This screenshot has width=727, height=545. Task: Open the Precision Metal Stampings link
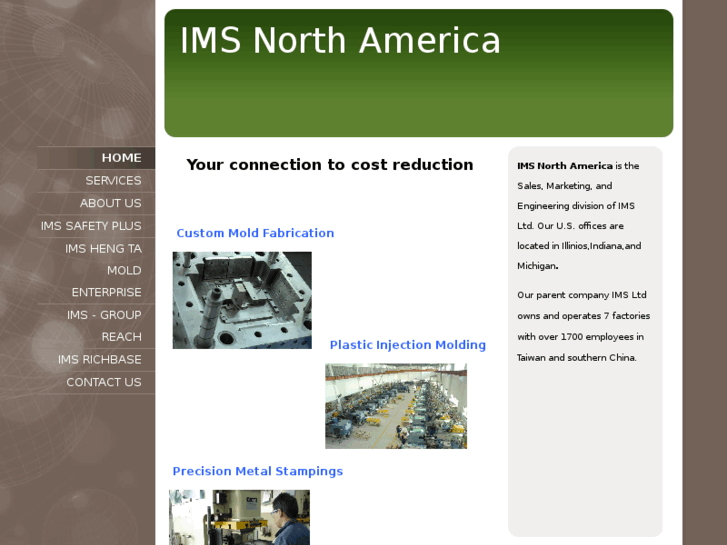coord(258,471)
